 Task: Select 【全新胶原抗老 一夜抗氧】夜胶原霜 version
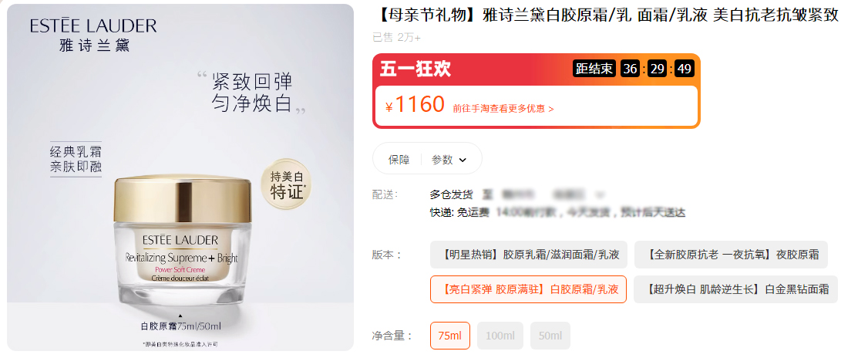coord(731,254)
